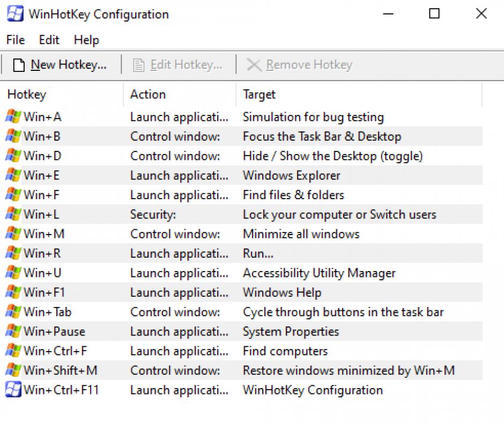Select the Win+B hotkey text
The image size is (504, 423).
tap(42, 136)
